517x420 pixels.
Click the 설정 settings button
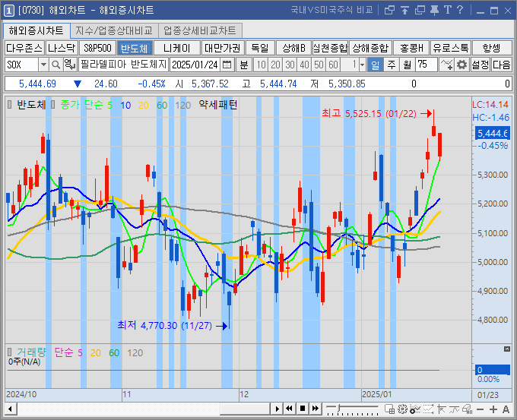click(480, 65)
